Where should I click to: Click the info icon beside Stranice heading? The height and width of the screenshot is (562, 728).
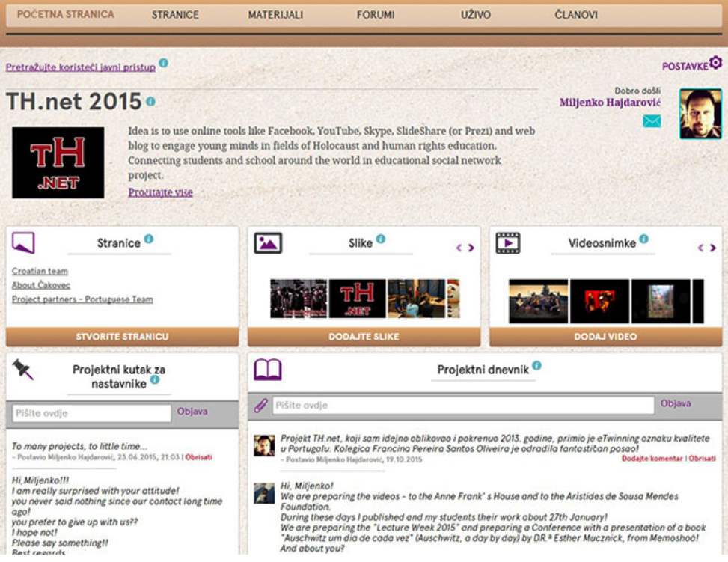point(149,239)
